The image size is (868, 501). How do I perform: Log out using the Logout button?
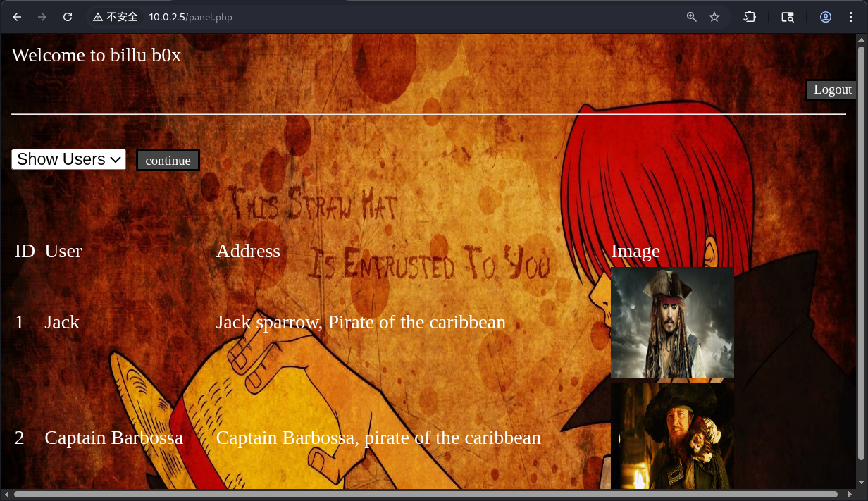tap(832, 89)
